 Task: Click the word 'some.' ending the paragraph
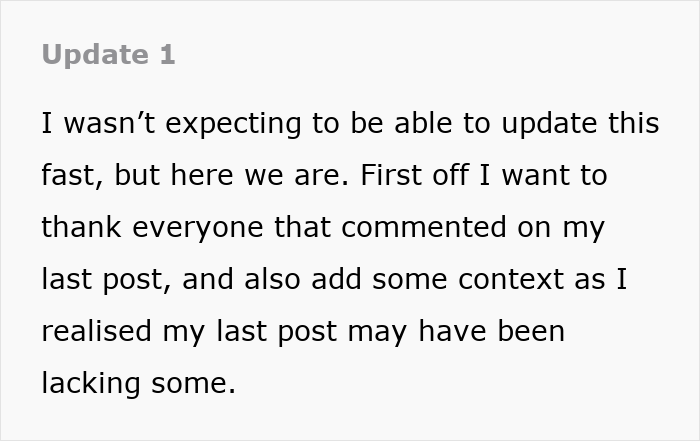point(193,384)
